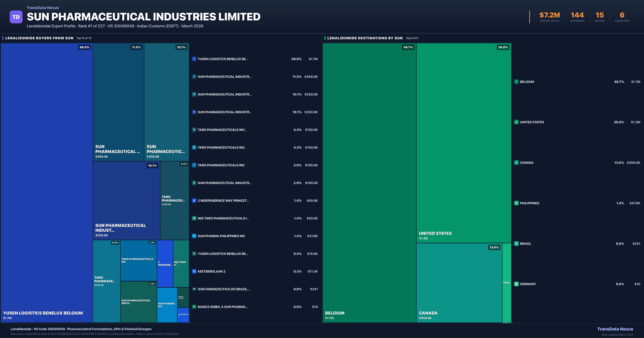Click the 36.0% badge on United States block
The width and height of the screenshot is (644, 338).
[503, 47]
